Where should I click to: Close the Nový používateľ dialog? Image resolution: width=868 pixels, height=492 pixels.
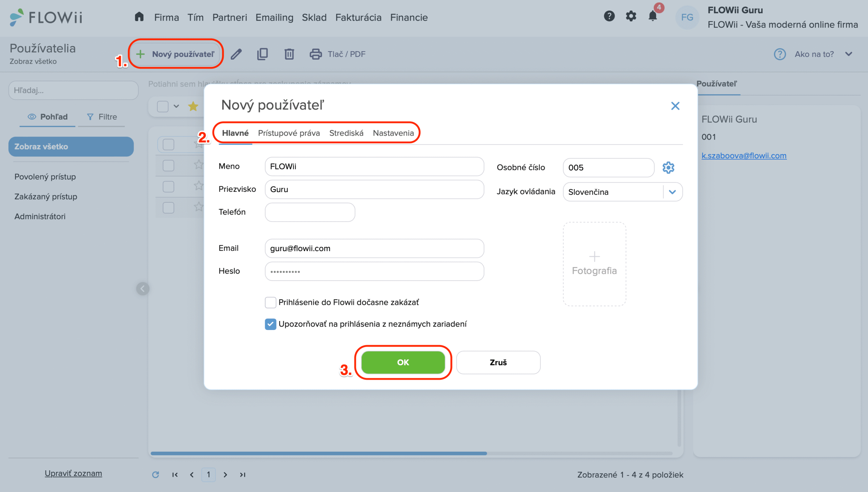pyautogui.click(x=675, y=106)
